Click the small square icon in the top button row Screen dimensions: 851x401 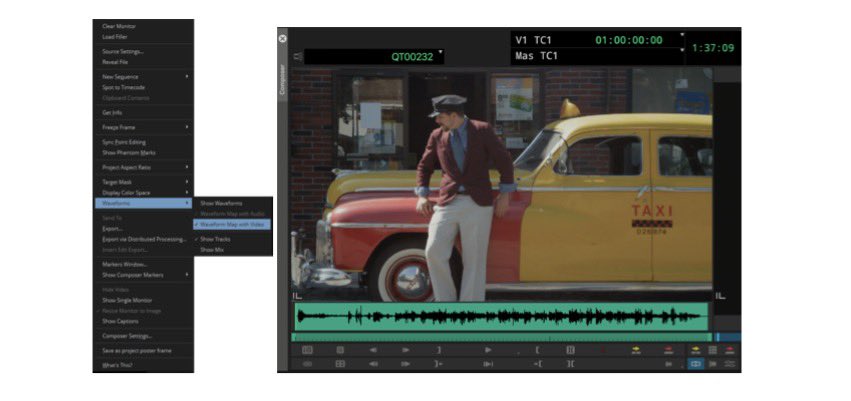pos(340,351)
